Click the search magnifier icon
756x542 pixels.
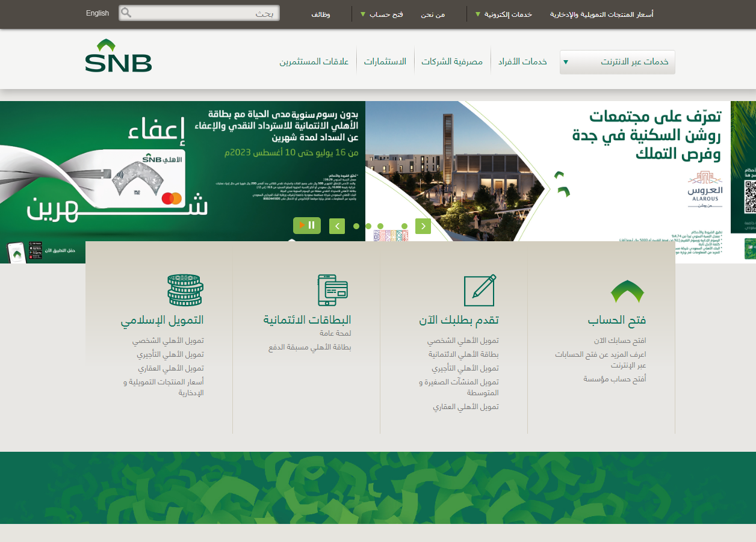126,13
